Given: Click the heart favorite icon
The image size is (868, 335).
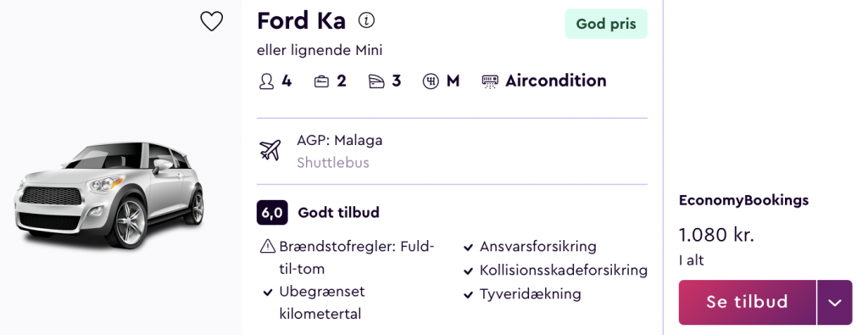Looking at the screenshot, I should [x=211, y=21].
